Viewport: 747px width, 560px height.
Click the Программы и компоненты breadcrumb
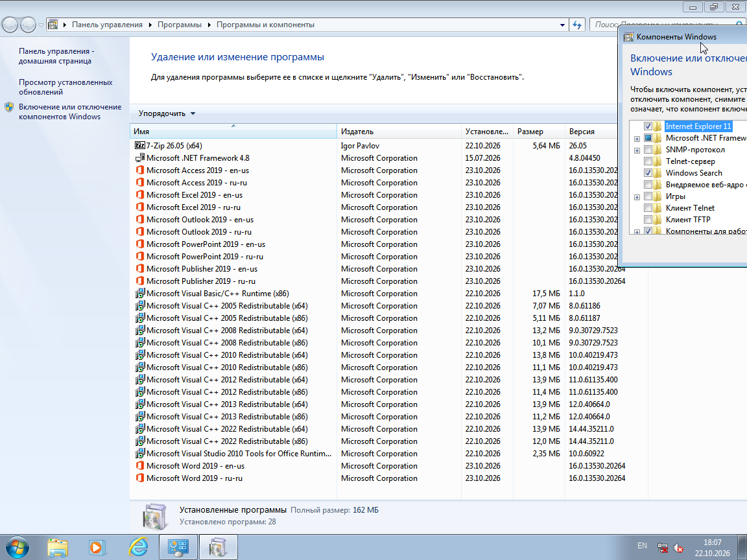[265, 25]
